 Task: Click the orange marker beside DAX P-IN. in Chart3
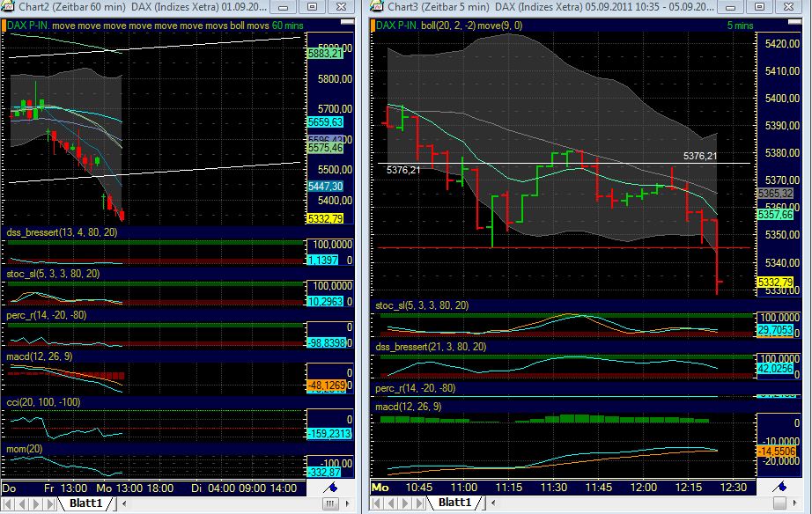(x=373, y=26)
